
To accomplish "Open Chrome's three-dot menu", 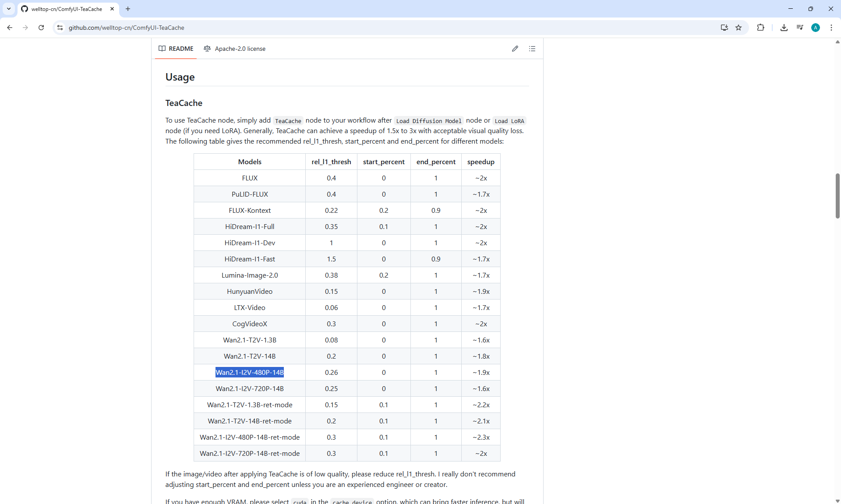I will click(831, 28).
